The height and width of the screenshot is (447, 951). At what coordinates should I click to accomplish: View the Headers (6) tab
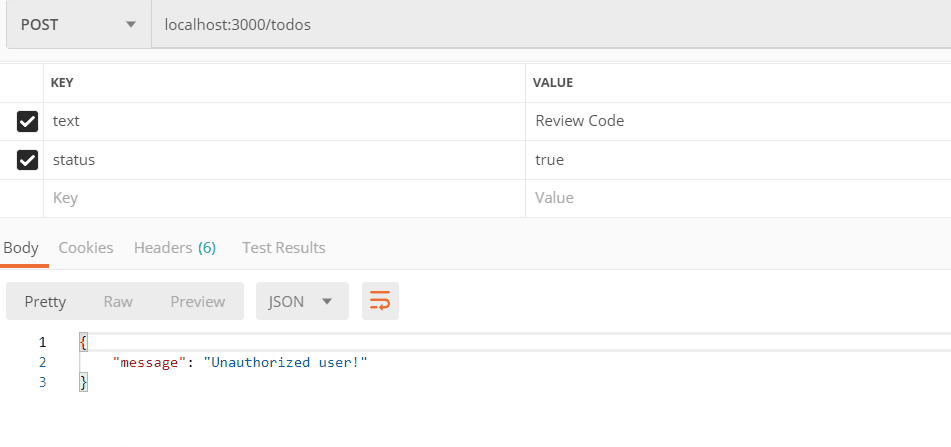tap(175, 247)
